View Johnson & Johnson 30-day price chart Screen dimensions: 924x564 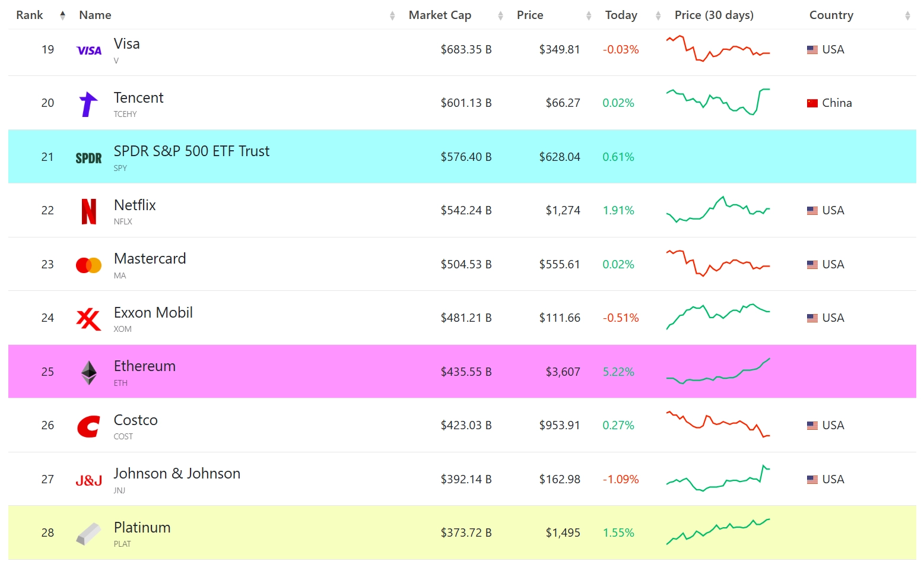[x=718, y=479]
